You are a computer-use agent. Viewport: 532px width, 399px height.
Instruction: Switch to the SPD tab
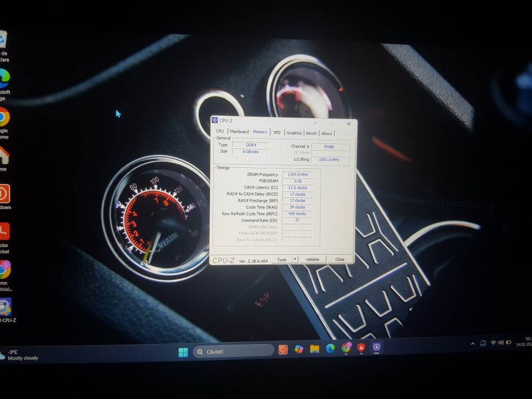277,133
